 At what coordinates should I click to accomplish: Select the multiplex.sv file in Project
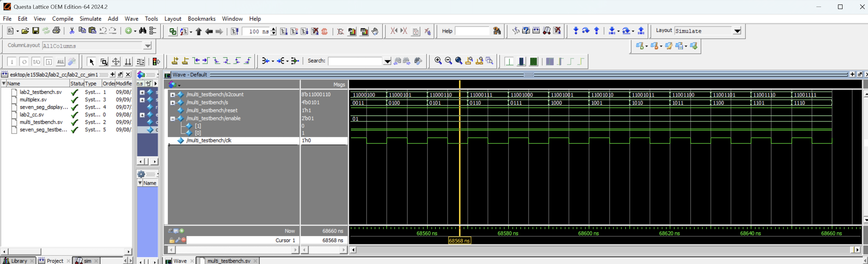(x=33, y=100)
